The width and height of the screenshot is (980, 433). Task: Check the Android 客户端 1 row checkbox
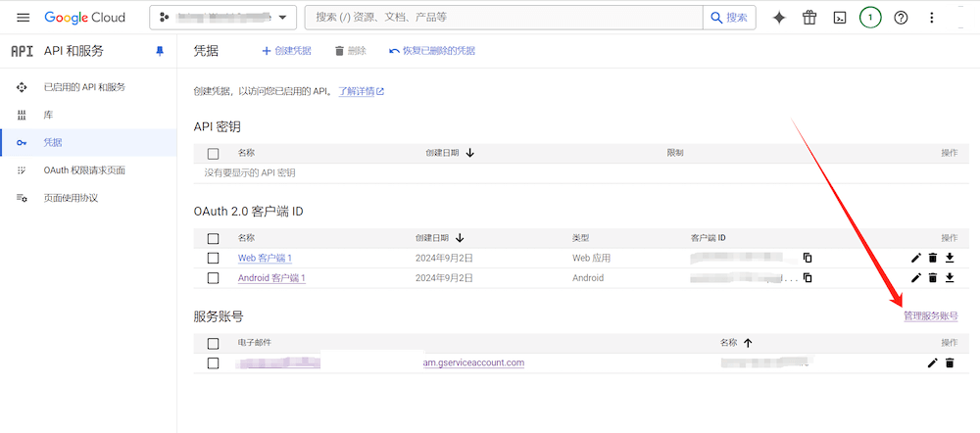click(x=213, y=277)
